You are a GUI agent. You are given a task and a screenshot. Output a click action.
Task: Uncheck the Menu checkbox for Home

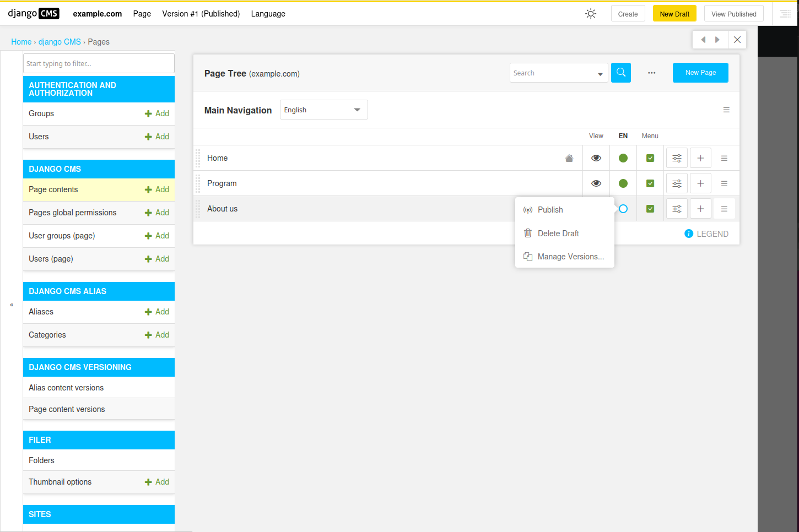click(x=650, y=158)
